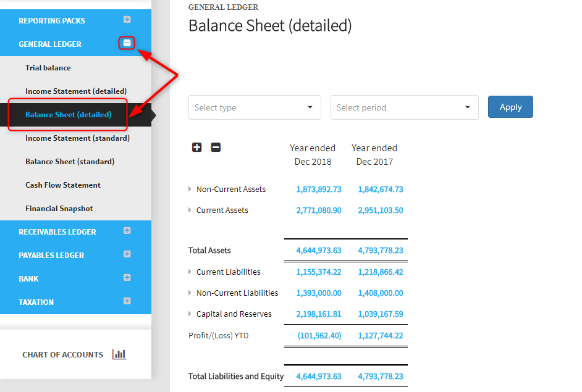Click Current Assets value 2,951,103.50
This screenshot has height=392, width=582.
pyautogui.click(x=381, y=211)
